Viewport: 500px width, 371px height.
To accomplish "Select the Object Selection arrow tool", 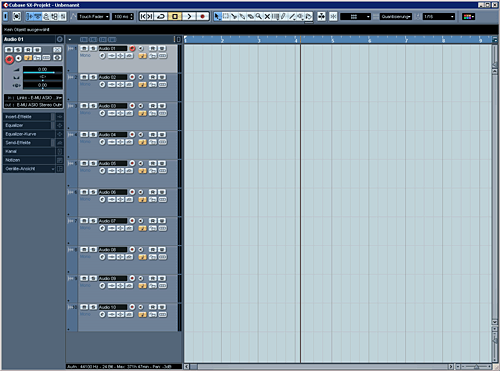I will 217,16.
